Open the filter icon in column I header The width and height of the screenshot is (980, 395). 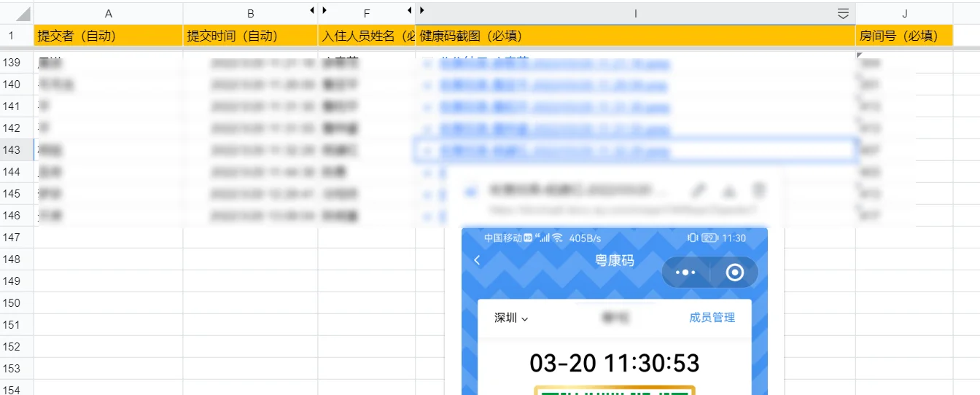[843, 13]
